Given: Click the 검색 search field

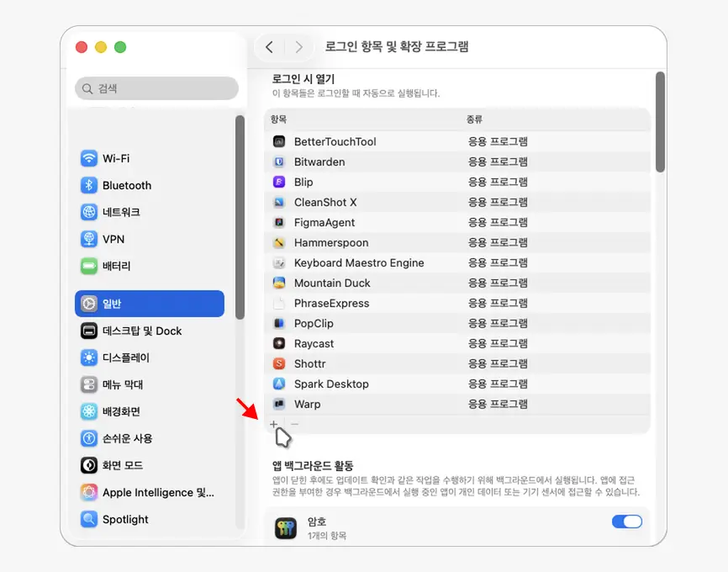Looking at the screenshot, I should (156, 88).
